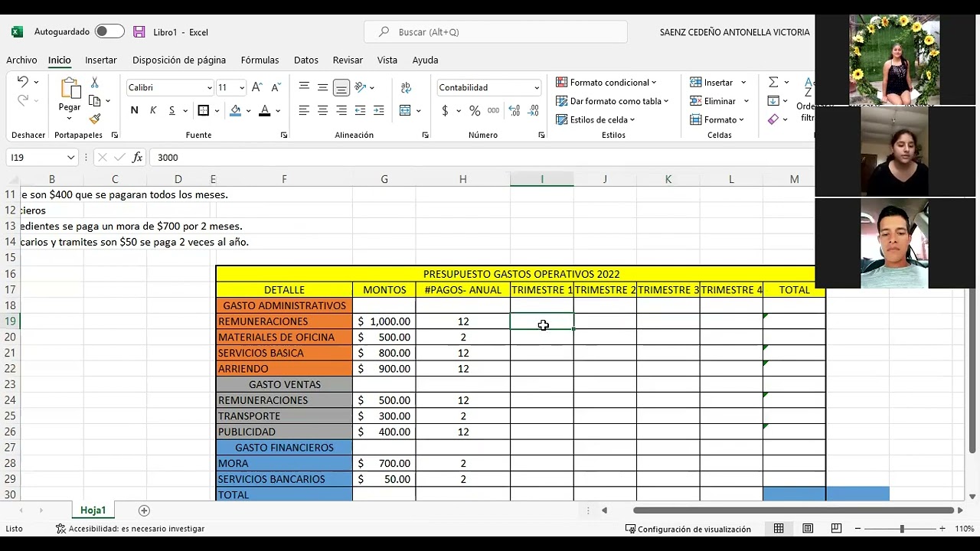Click the zoom slider in status bar

(x=901, y=529)
